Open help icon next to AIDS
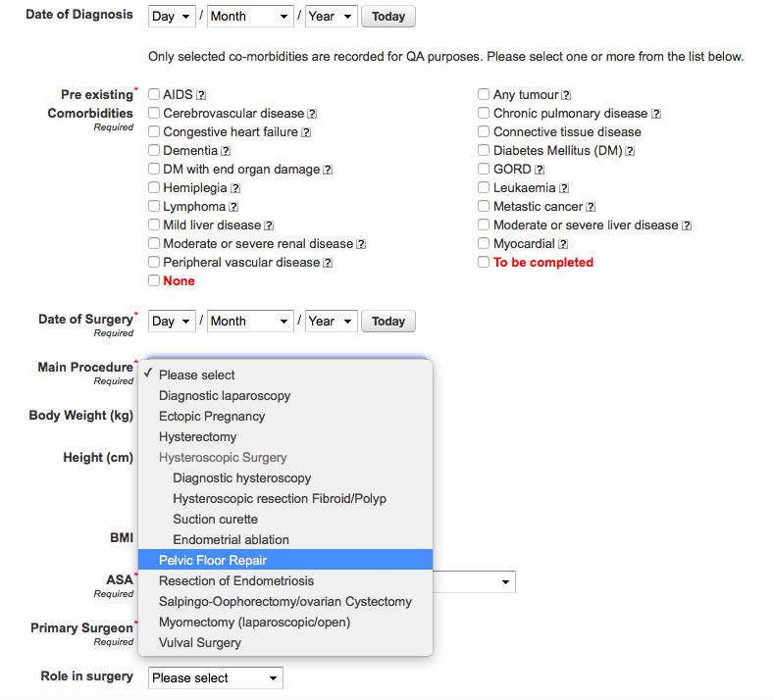 pyautogui.click(x=201, y=95)
